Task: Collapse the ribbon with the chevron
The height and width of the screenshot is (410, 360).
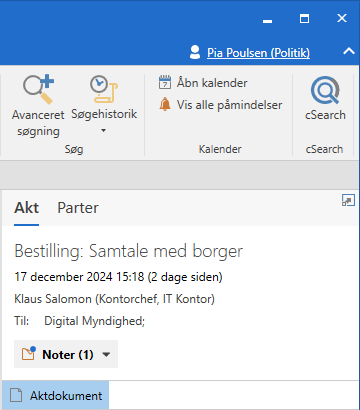Action: coord(349,51)
